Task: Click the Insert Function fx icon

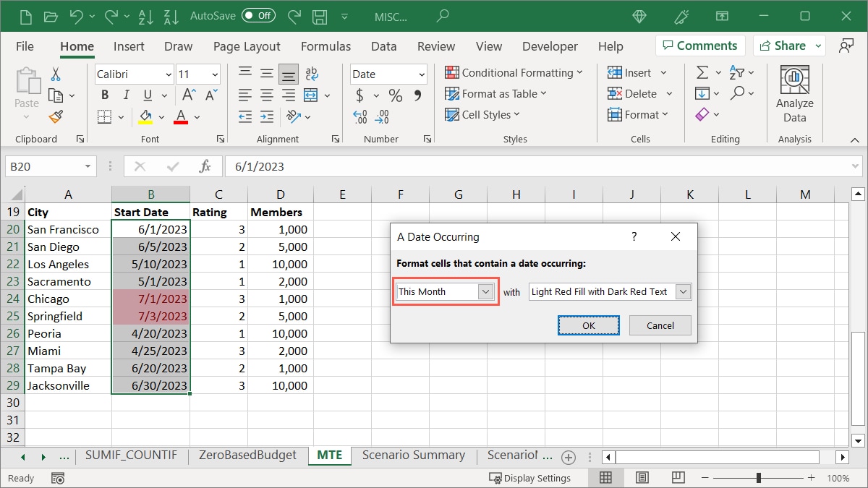Action: [x=205, y=166]
